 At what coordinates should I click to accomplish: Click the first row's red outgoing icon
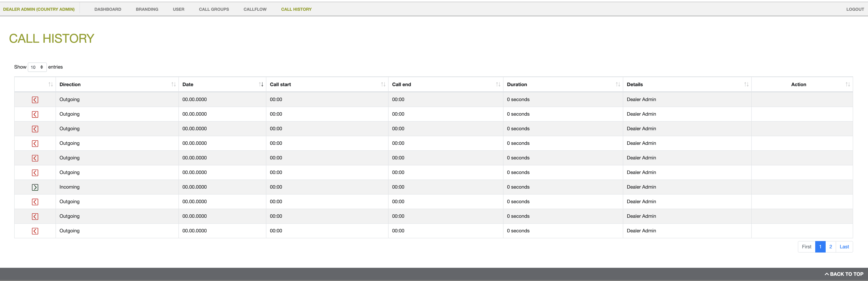pos(35,100)
